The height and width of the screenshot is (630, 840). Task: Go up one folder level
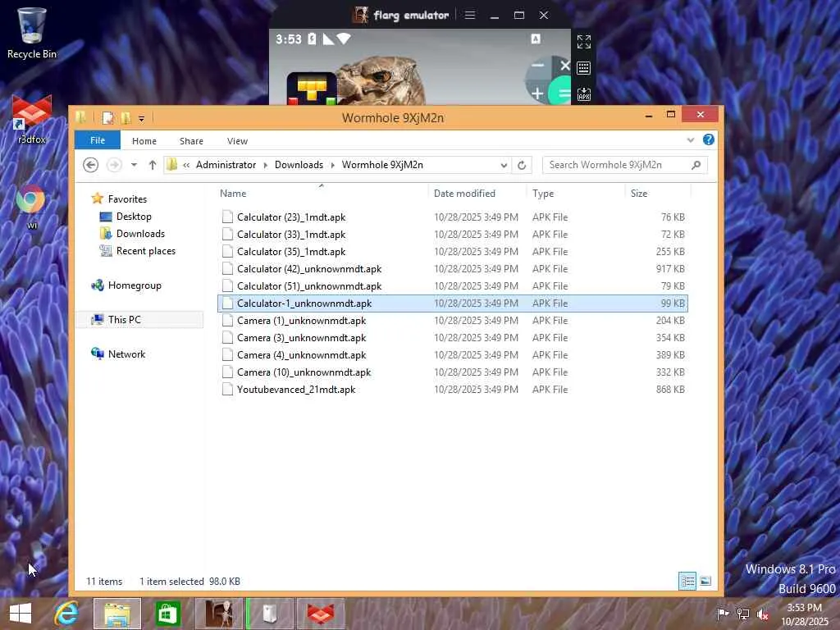click(152, 165)
